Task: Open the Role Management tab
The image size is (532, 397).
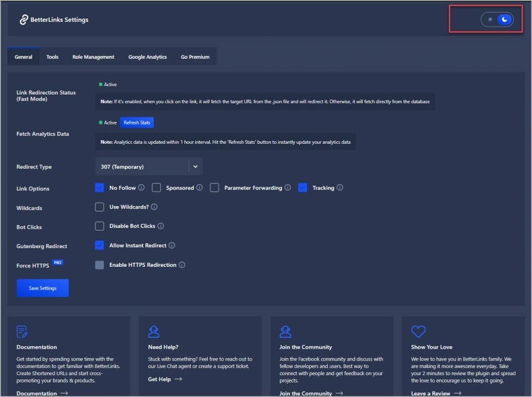Action: coord(94,57)
